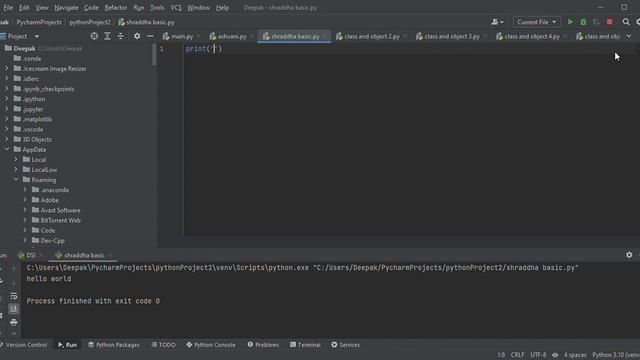Screen dimensions: 640x360
Task: Change line separator CRLF in status bar
Action: click(517, 355)
